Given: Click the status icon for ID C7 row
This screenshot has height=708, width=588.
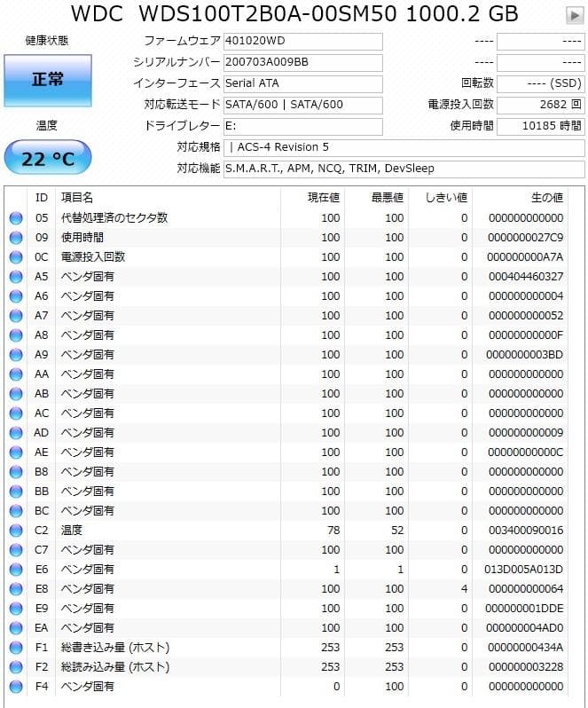Looking at the screenshot, I should pos(16,550).
